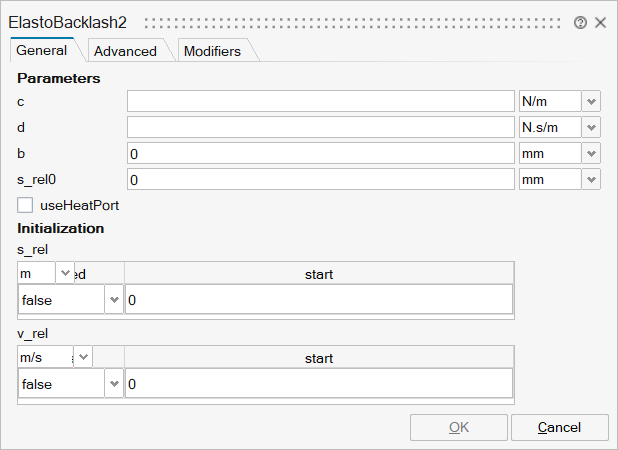The image size is (618, 450).
Task: Expand the s_rel fixed false dropdown
Action: [113, 300]
